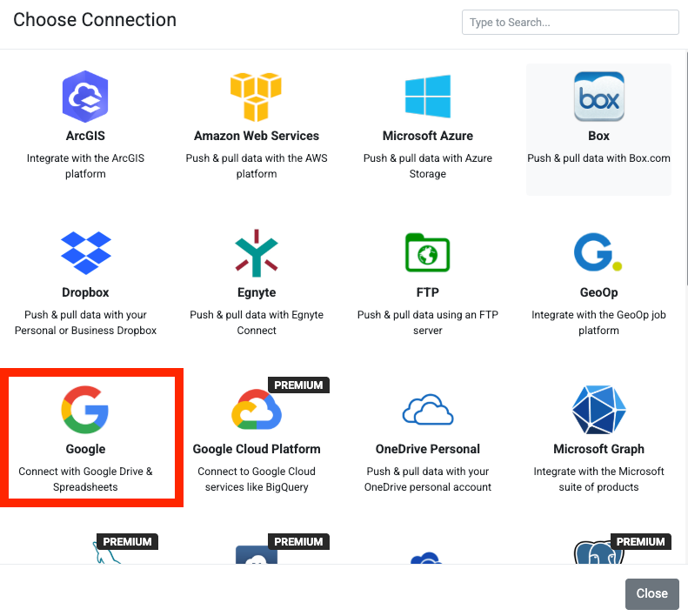Click the OneDrive Personal title

pyautogui.click(x=428, y=449)
